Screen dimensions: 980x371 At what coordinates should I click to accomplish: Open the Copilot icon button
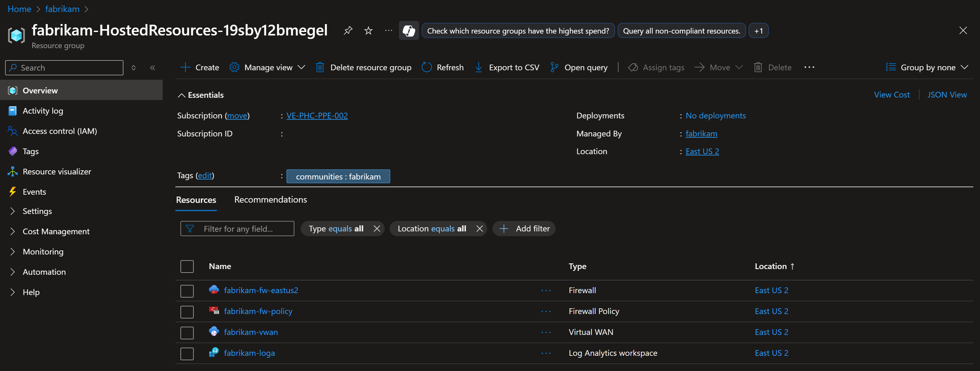point(409,30)
